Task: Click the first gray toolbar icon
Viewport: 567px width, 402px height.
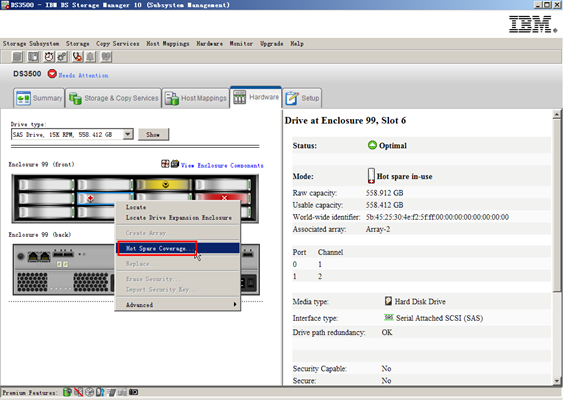Action: click(x=17, y=57)
